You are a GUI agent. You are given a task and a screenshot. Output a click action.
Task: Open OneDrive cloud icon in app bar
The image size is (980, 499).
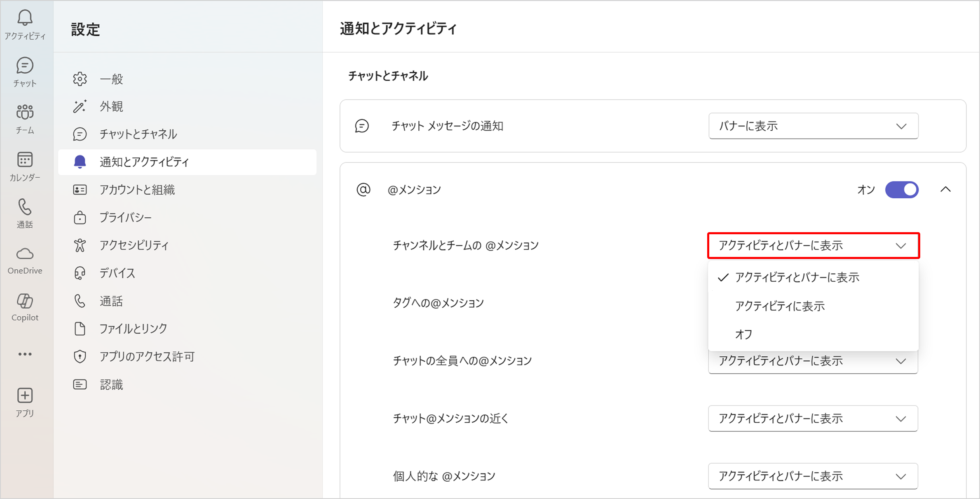25,260
